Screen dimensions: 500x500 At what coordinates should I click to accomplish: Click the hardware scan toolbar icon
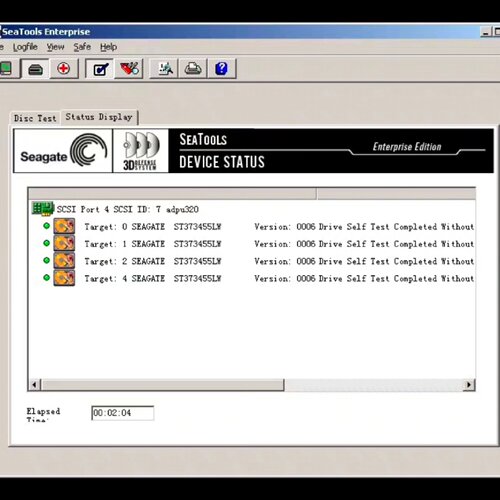(164, 69)
